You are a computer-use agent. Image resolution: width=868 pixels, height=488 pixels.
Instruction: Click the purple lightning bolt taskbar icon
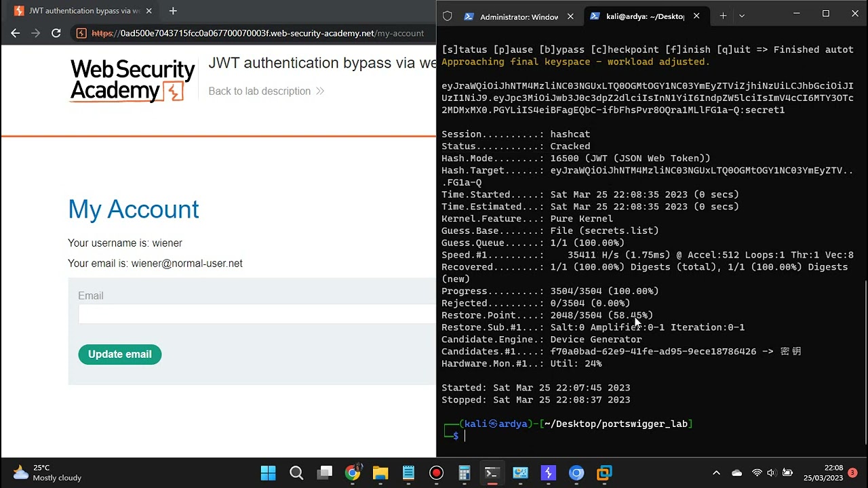548,472
